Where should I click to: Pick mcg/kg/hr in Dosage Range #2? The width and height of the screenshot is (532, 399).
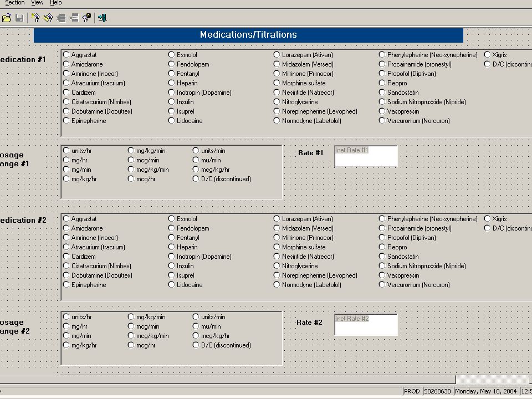point(196,336)
